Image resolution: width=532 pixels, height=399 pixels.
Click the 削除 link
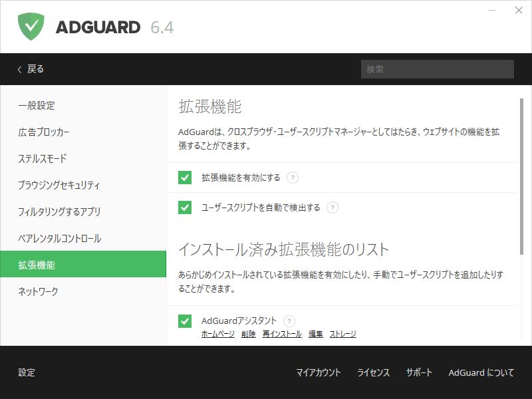(248, 334)
